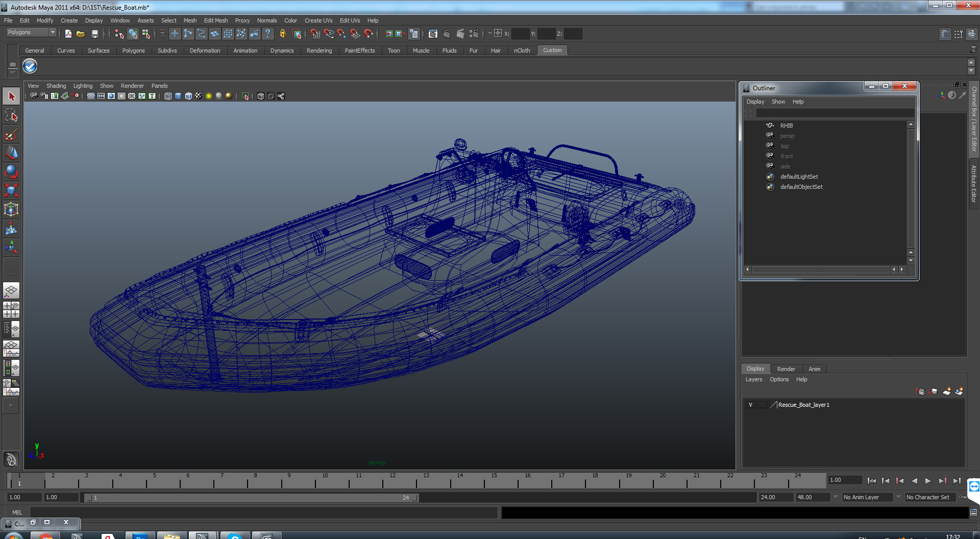Viewport: 980px width, 539px height.
Task: Activate the Scale tool cube icon
Action: click(x=11, y=190)
